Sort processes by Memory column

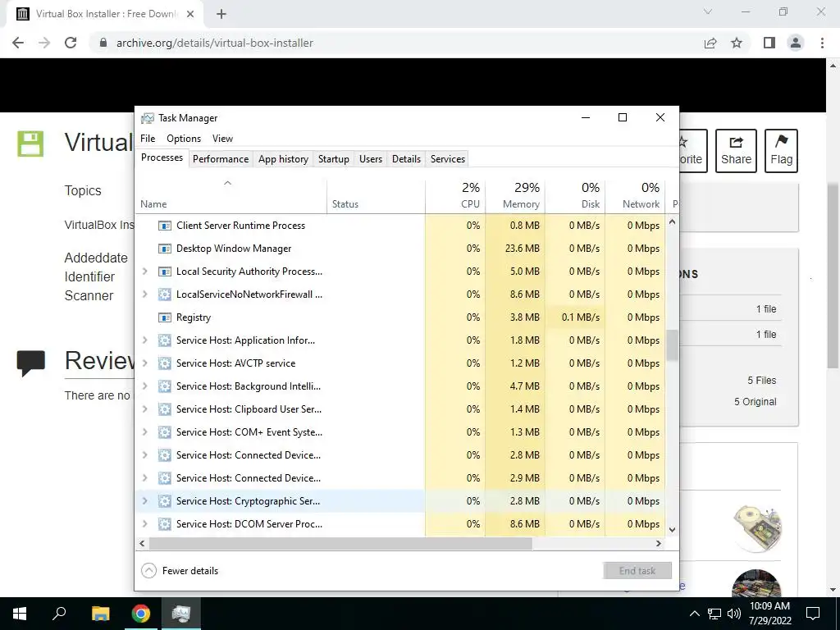coord(515,195)
